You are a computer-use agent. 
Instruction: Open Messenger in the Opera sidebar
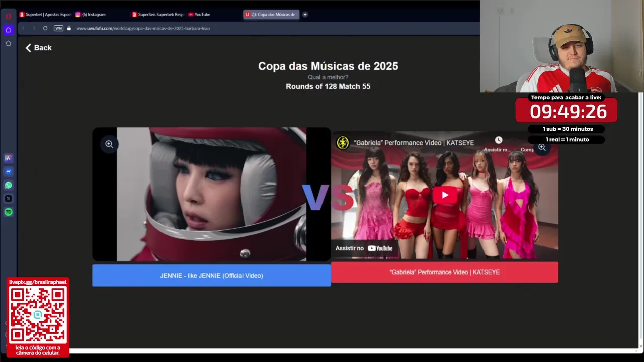click(8, 171)
